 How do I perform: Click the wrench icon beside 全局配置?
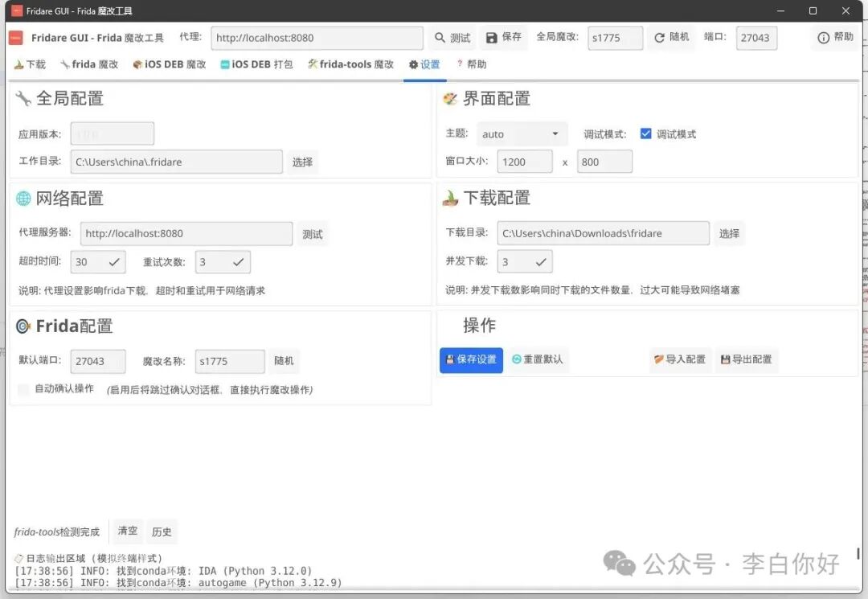click(x=23, y=99)
